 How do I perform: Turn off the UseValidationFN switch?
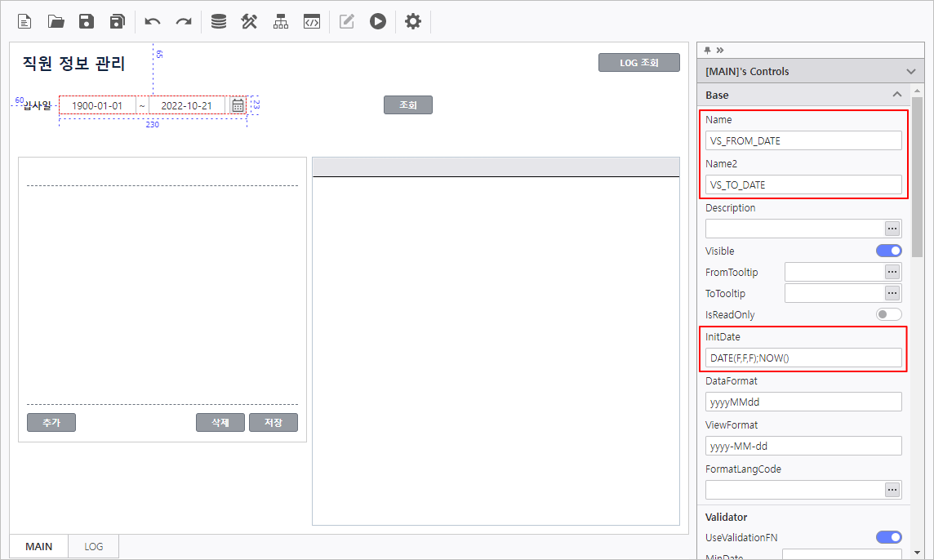click(888, 537)
